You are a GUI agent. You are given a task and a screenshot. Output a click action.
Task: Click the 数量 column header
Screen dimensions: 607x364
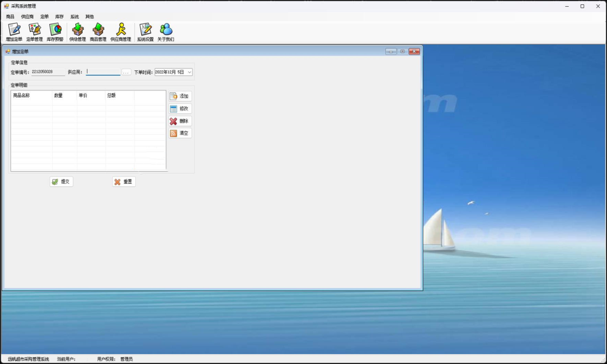[65, 95]
